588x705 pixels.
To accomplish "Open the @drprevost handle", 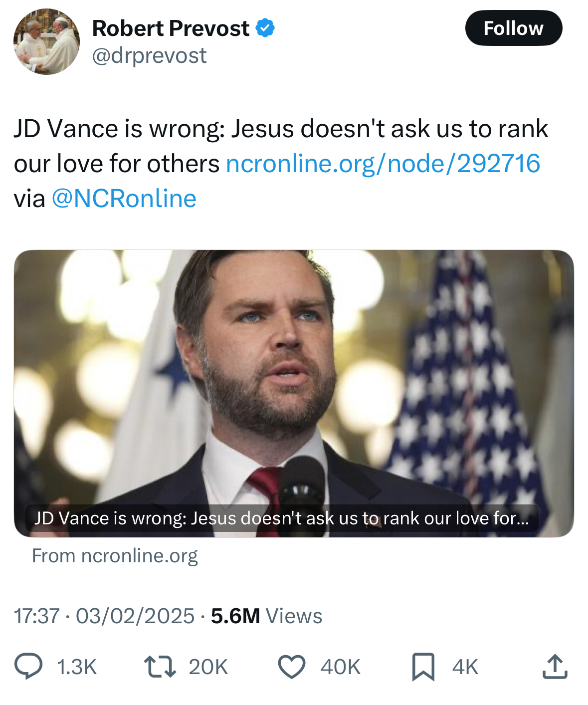I will [149, 55].
